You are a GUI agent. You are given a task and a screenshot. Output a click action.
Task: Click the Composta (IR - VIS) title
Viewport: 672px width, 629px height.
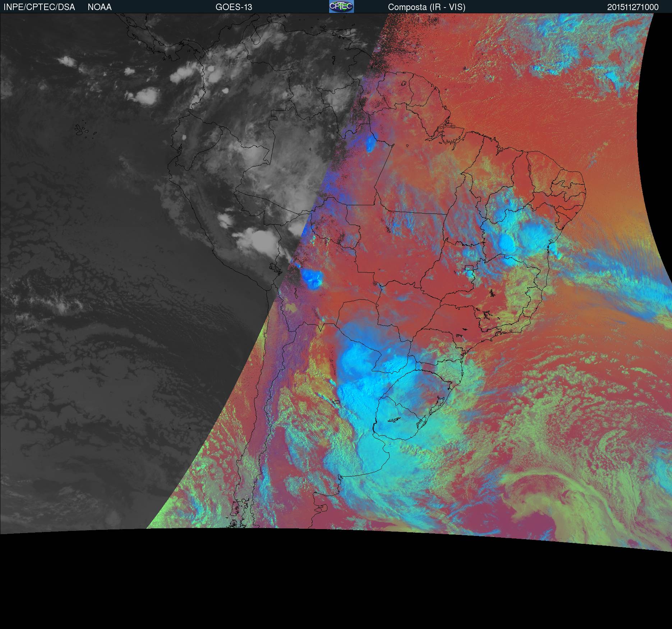pyautogui.click(x=427, y=7)
